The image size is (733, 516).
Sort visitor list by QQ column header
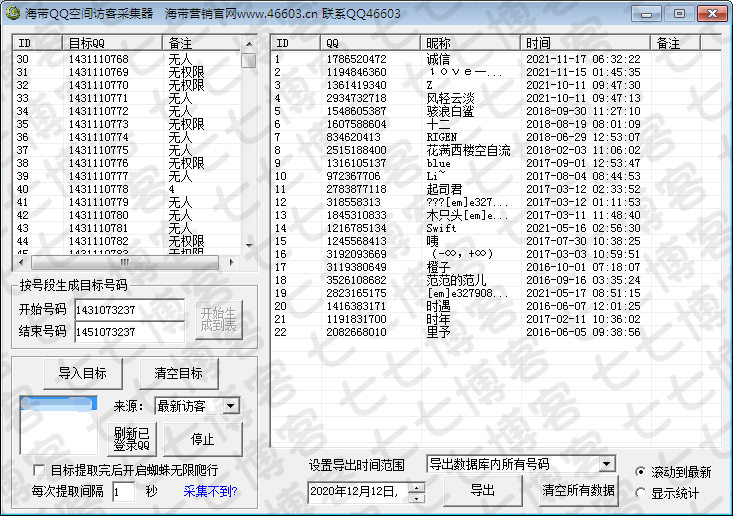coord(370,43)
